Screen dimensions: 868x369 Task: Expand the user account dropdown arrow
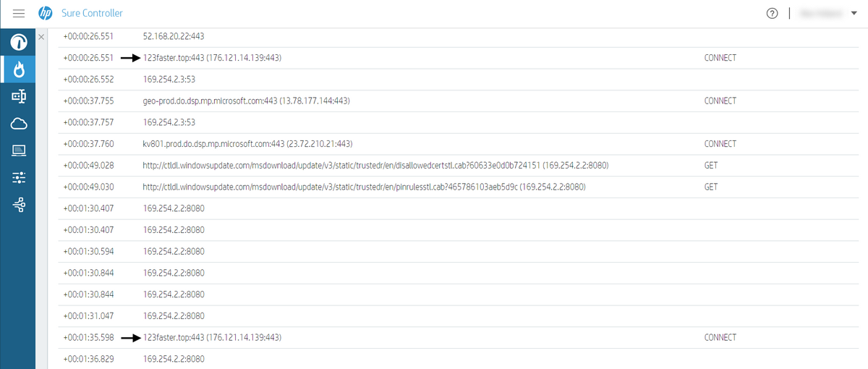point(854,14)
